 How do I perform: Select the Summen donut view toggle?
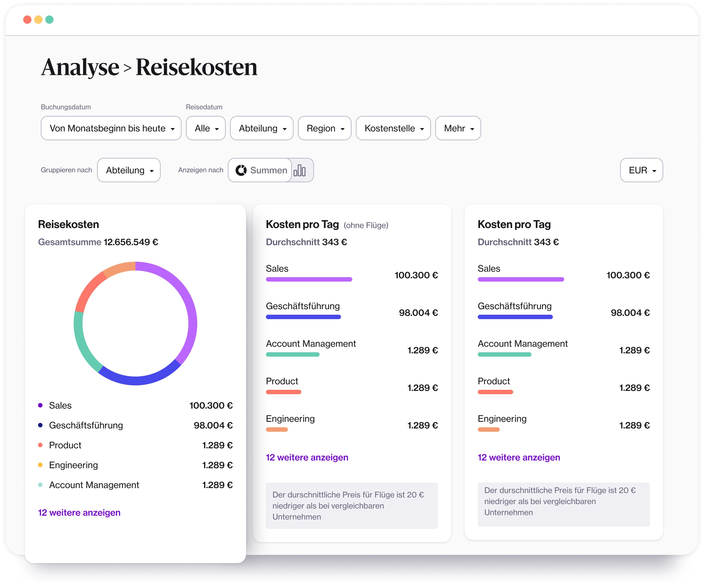pyautogui.click(x=260, y=170)
